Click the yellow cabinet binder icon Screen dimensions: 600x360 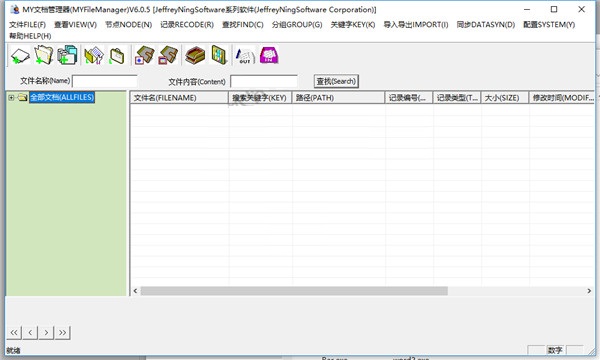pos(219,55)
